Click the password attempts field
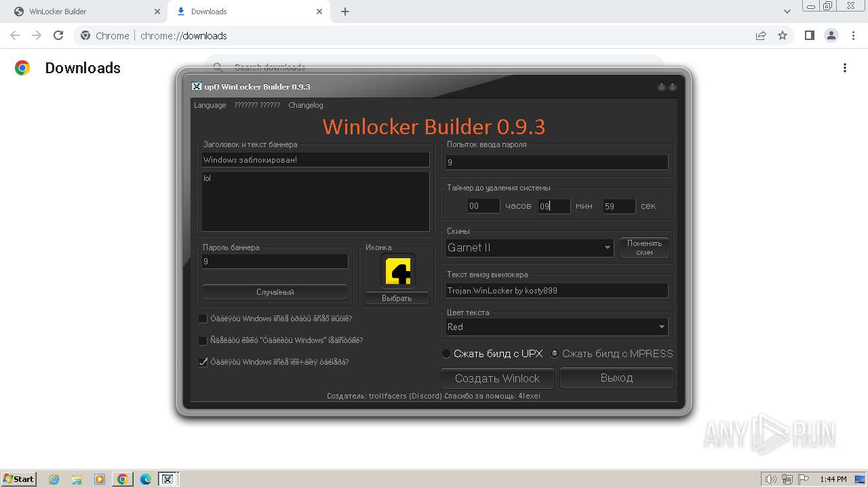868x488 pixels. pyautogui.click(x=557, y=163)
